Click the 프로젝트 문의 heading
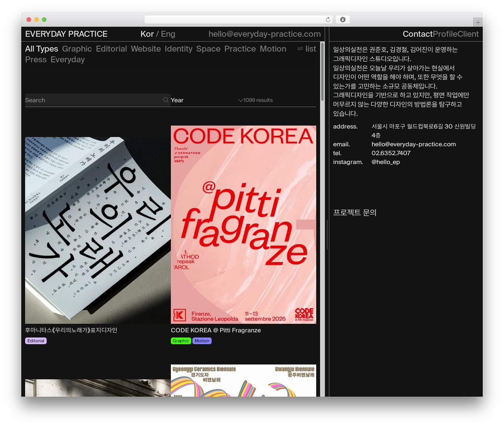Viewport: 504px width, 427px height. 355,212
